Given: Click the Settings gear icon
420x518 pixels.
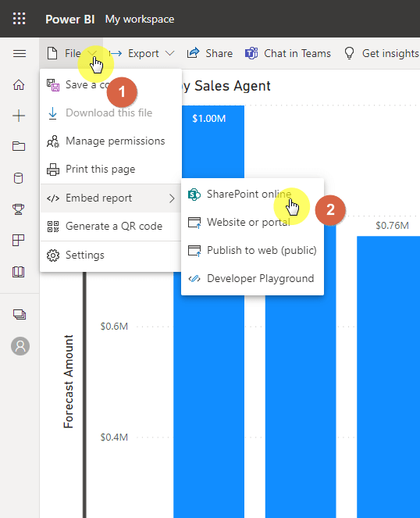Looking at the screenshot, I should coord(53,255).
